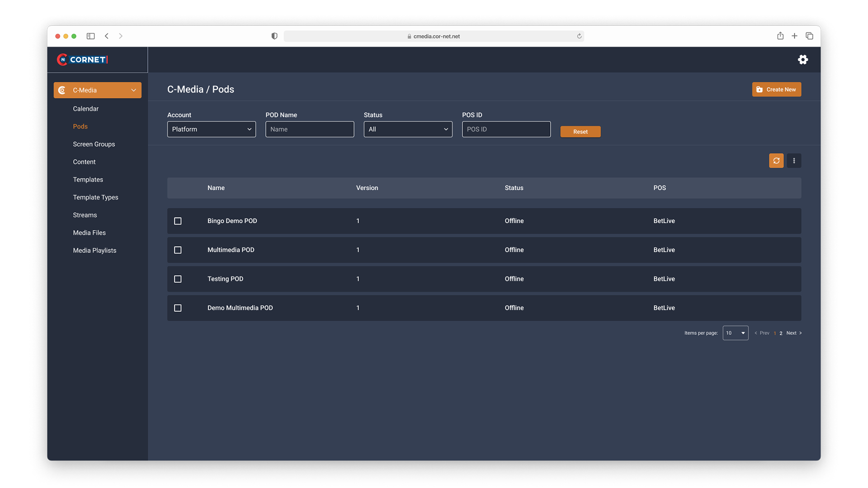
Task: Jump to page 2
Action: (781, 333)
